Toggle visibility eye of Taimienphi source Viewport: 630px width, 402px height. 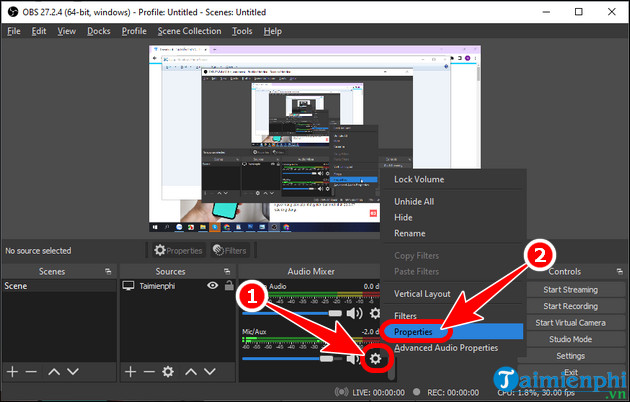click(213, 286)
